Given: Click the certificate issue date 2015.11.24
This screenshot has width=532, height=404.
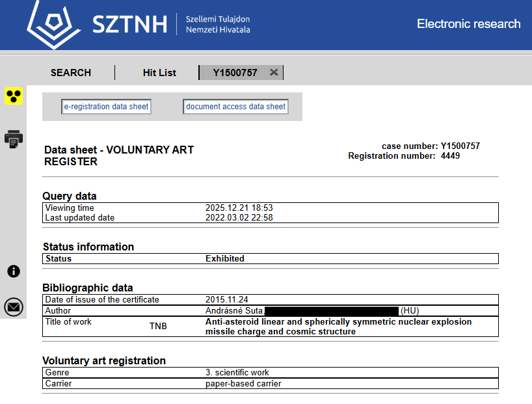Looking at the screenshot, I should pyautogui.click(x=226, y=300).
